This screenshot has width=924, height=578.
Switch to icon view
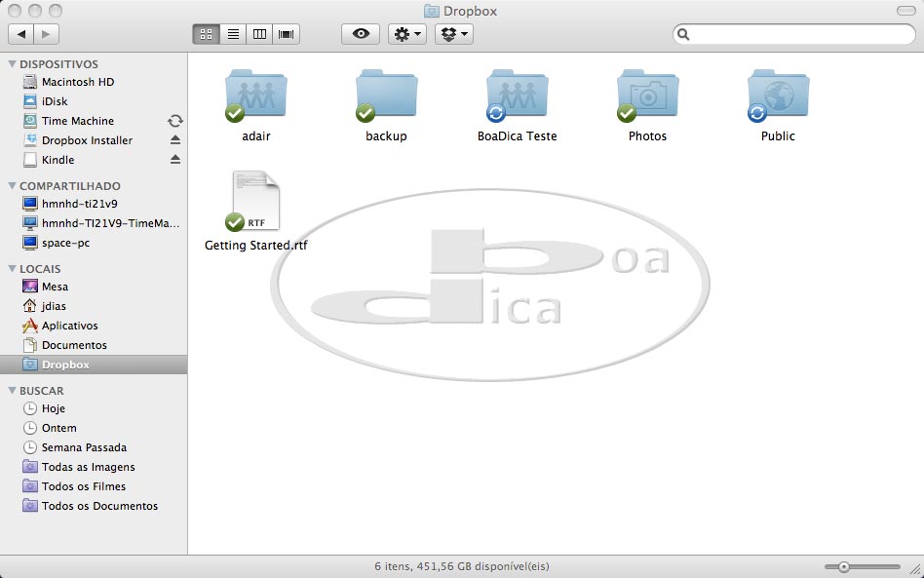pos(207,34)
